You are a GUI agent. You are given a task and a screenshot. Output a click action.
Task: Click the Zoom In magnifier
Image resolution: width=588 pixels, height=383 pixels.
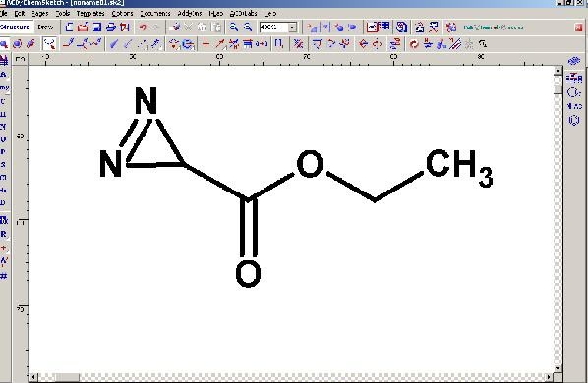(x=234, y=27)
